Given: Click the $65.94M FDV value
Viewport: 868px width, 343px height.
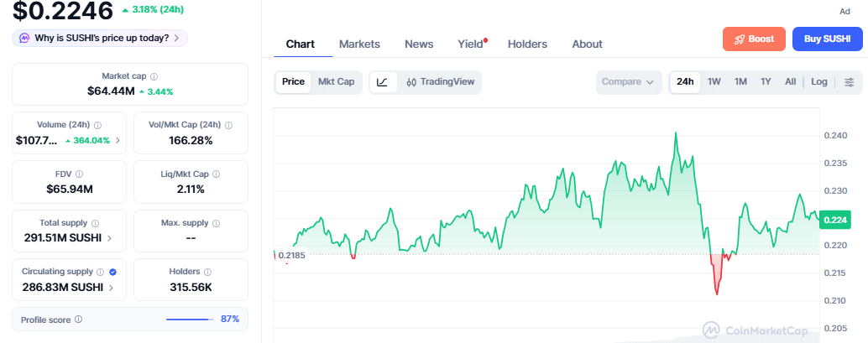Looking at the screenshot, I should click(70, 190).
